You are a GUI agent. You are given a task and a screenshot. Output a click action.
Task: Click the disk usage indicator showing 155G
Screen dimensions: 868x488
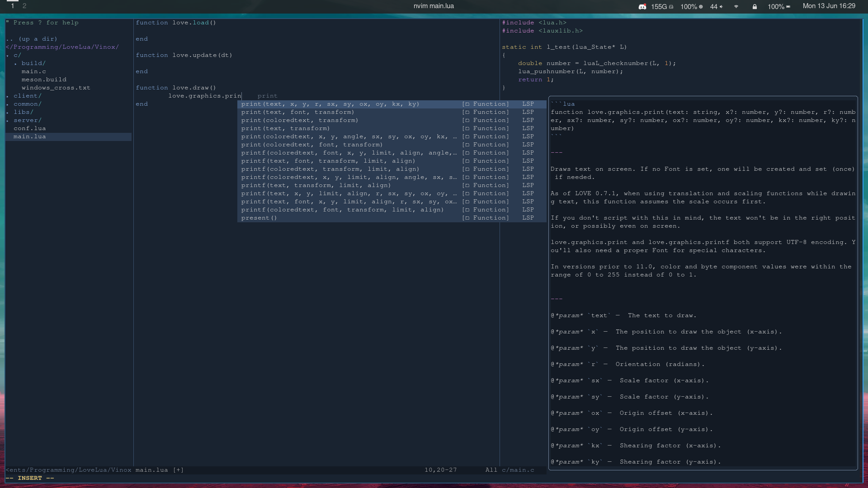(660, 6)
